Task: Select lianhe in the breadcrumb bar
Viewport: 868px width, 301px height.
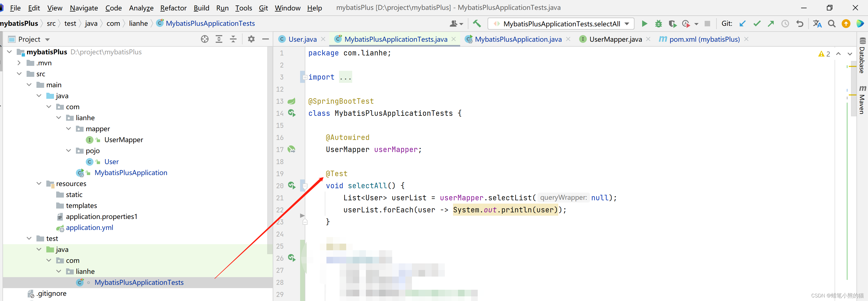Action: coord(138,23)
